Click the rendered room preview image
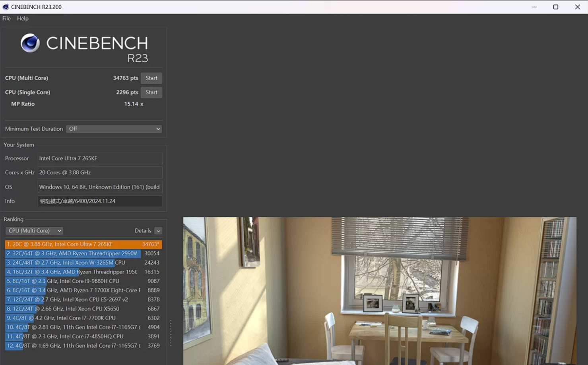 click(380, 291)
